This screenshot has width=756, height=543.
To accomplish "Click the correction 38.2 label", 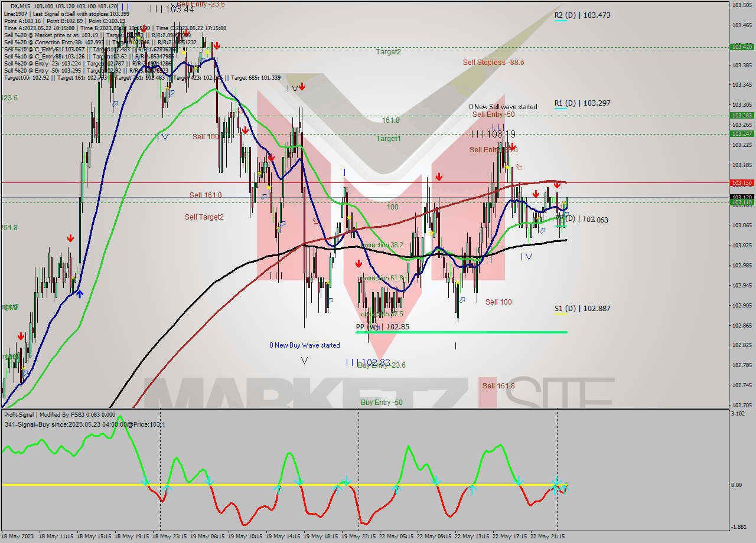I will pyautogui.click(x=382, y=245).
